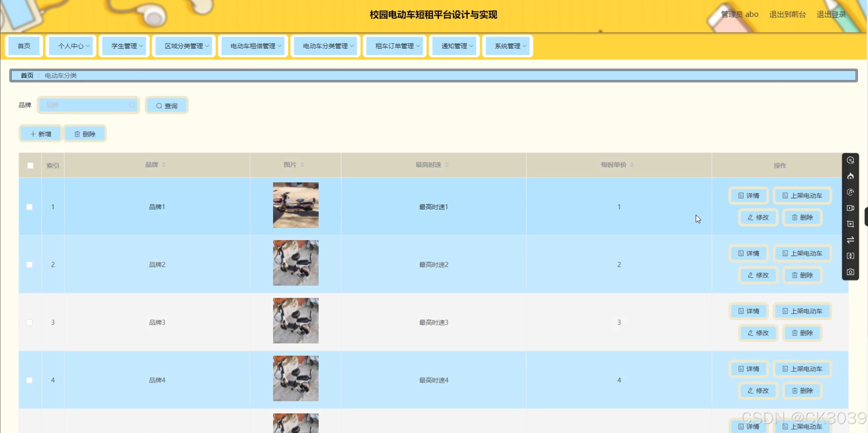Sort by the 每时单价 column arrows
Screen dimensions: 868x433
632,165
